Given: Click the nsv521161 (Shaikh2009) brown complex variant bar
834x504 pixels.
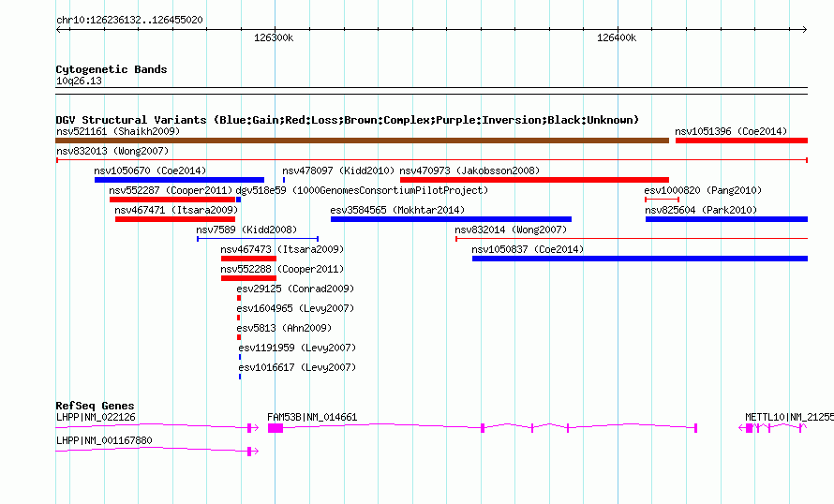Looking at the screenshot, I should point(362,141).
